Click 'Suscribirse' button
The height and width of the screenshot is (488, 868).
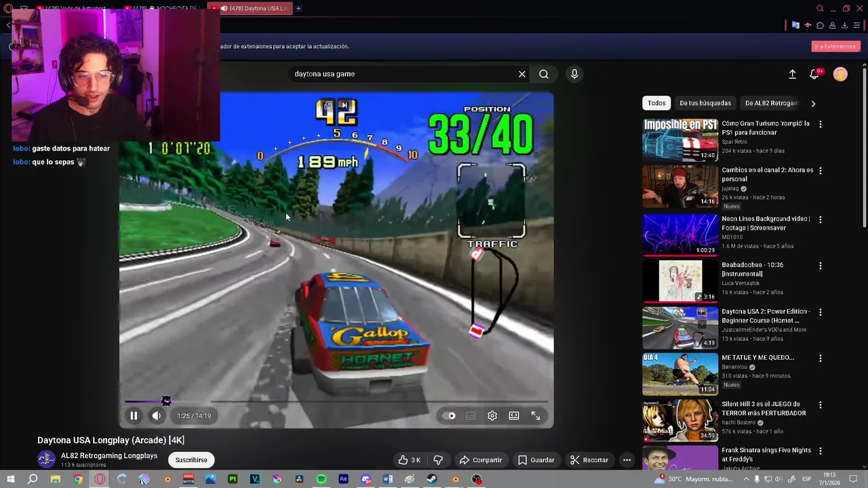[191, 460]
